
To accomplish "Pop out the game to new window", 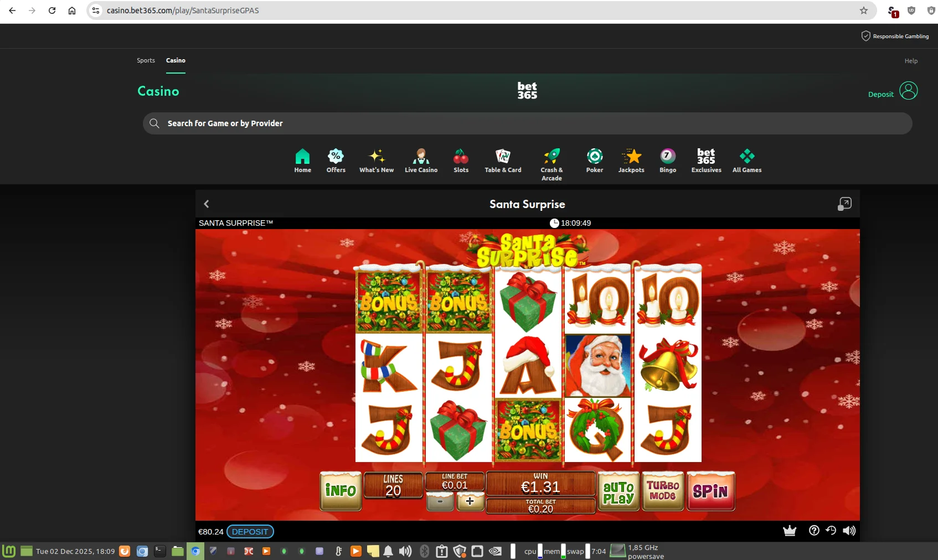I will click(x=844, y=204).
